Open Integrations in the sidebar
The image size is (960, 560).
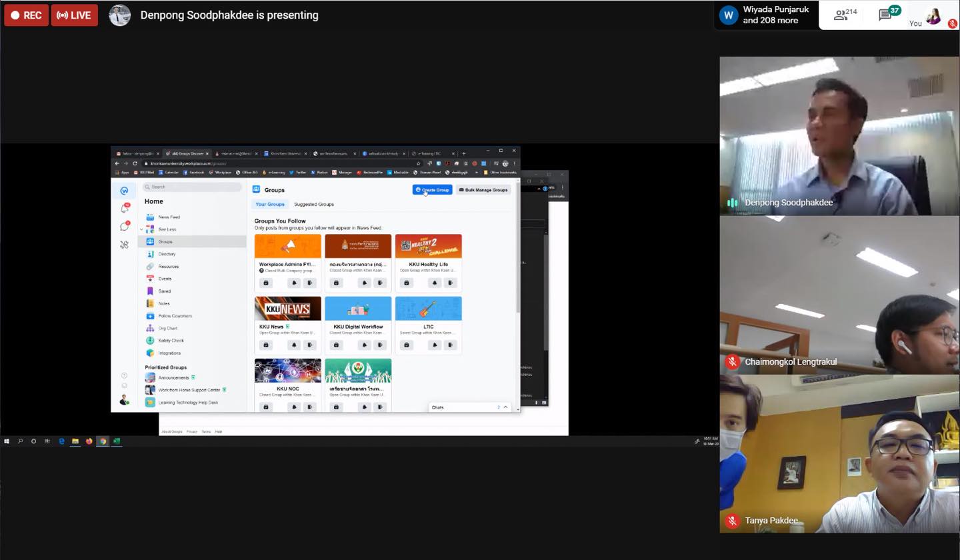(192, 353)
